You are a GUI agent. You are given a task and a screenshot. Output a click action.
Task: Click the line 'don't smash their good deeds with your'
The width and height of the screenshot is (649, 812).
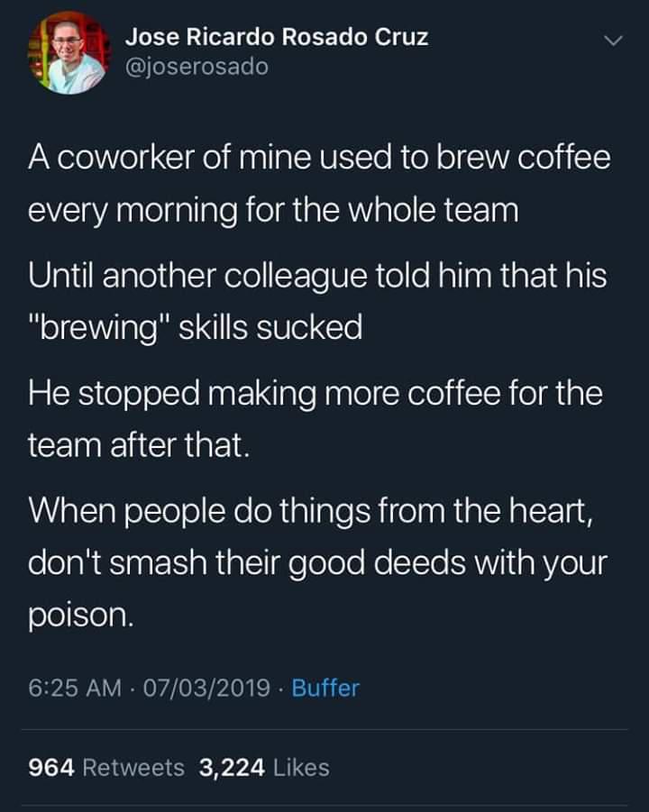point(318,562)
